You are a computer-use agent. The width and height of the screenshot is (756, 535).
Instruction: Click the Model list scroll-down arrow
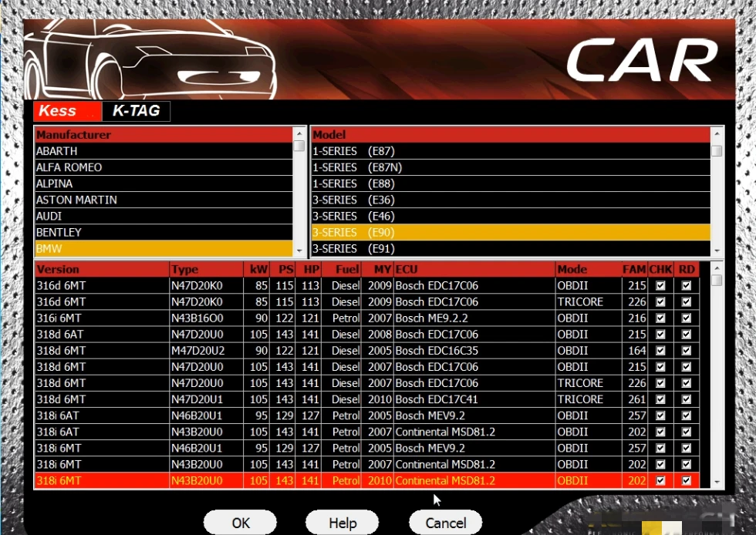click(x=717, y=251)
